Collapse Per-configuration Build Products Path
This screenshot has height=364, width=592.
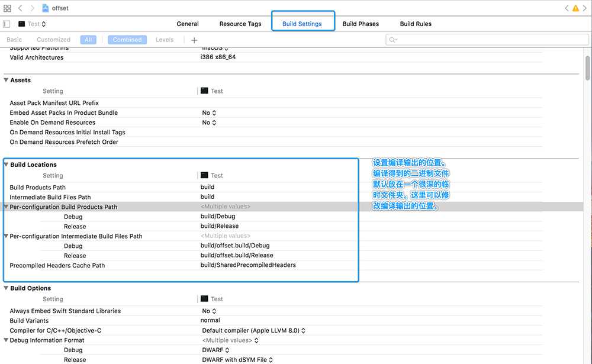point(6,207)
